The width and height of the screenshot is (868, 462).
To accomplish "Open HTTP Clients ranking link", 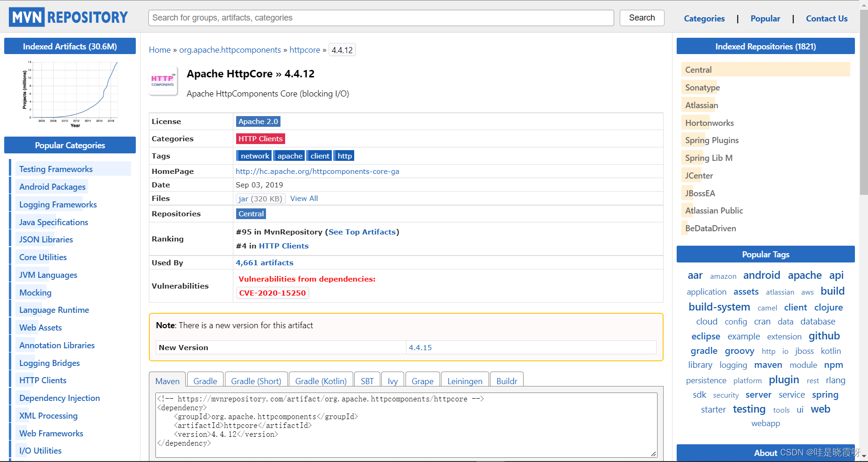I will pyautogui.click(x=284, y=246).
